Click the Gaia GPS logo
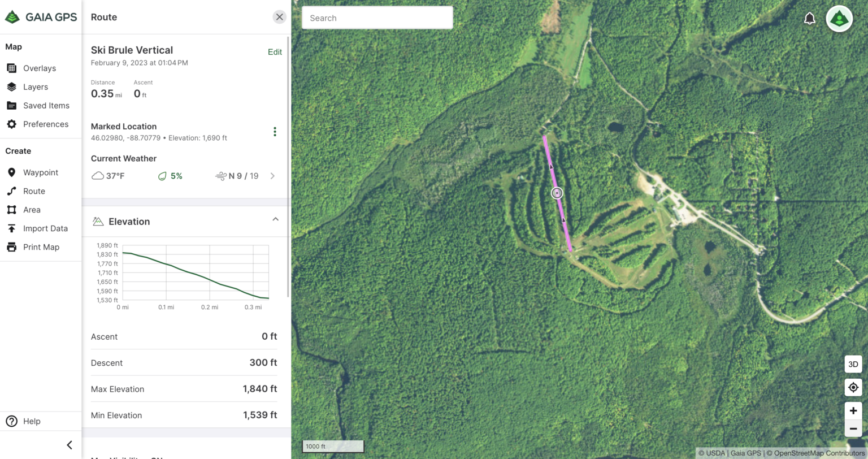Image resolution: width=868 pixels, height=459 pixels. [x=41, y=17]
